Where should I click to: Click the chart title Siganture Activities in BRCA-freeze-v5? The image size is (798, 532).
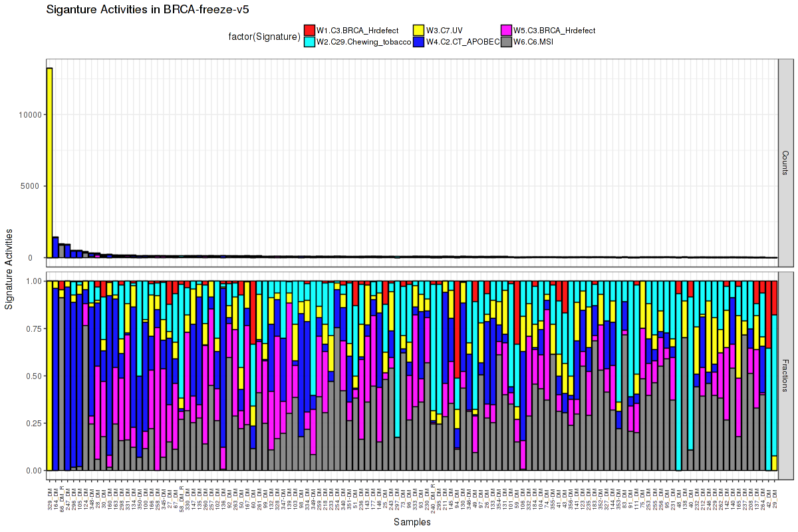(x=148, y=10)
